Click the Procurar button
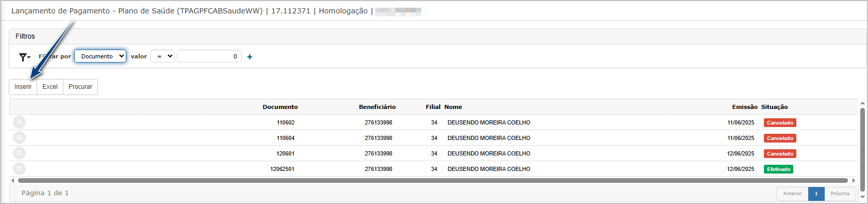Screen dimensions: 868x204 [80, 87]
